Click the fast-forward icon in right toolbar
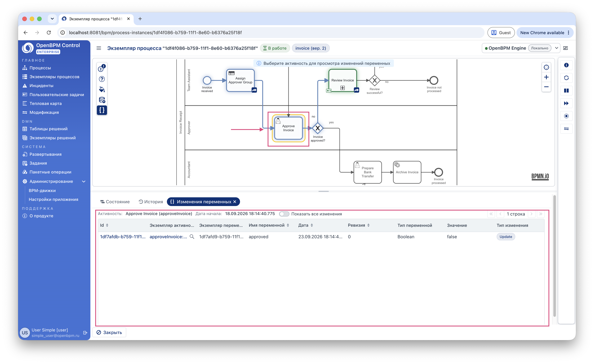594x364 pixels. coord(566,103)
